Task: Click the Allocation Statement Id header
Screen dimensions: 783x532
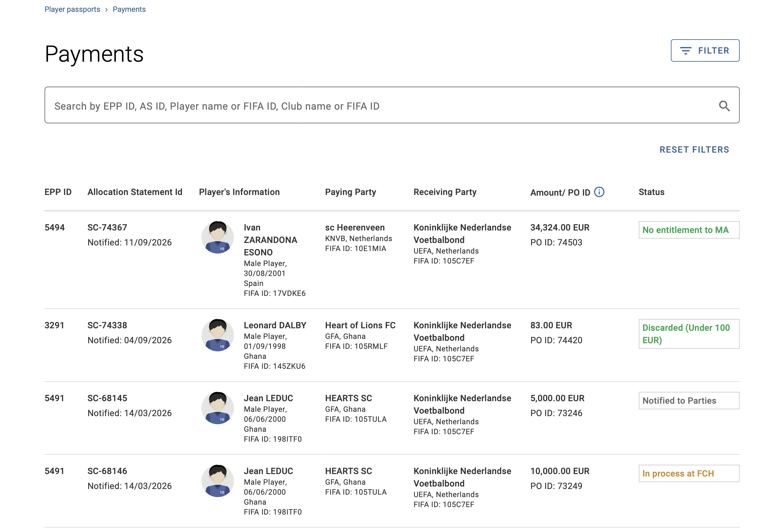Action: point(135,192)
